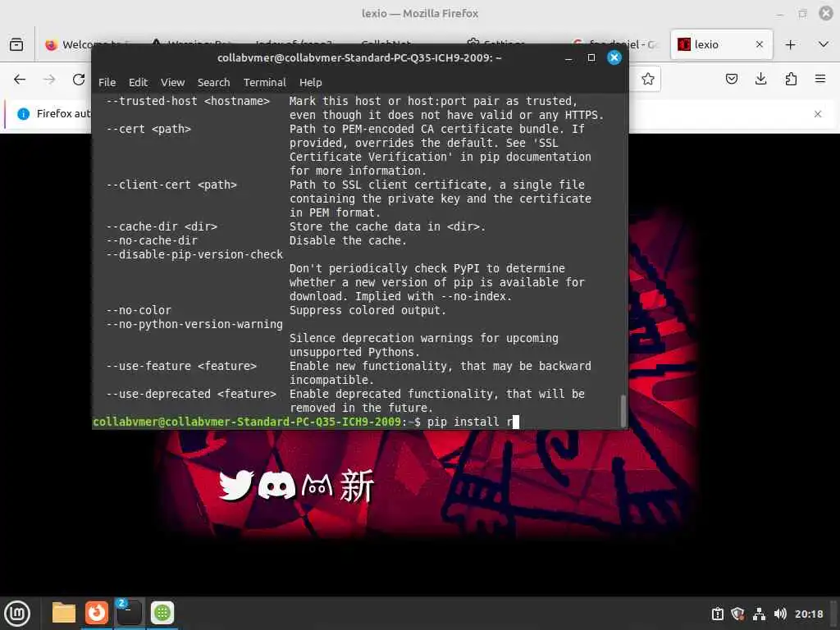Open the clock showing 20:18
This screenshot has width=840, height=630.
point(809,614)
